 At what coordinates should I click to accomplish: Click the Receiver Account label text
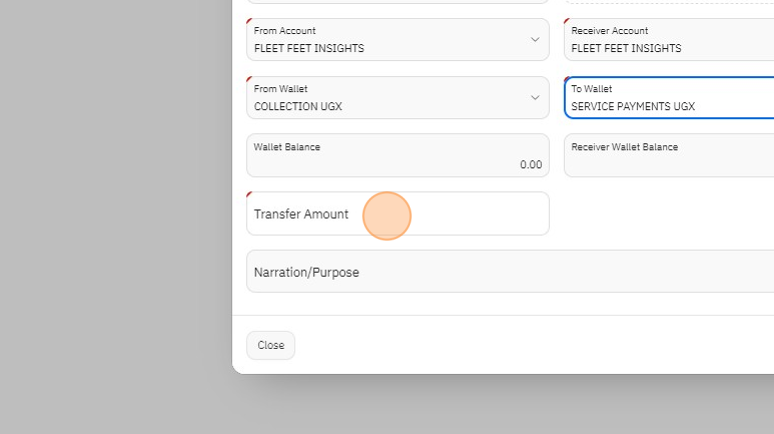[609, 31]
